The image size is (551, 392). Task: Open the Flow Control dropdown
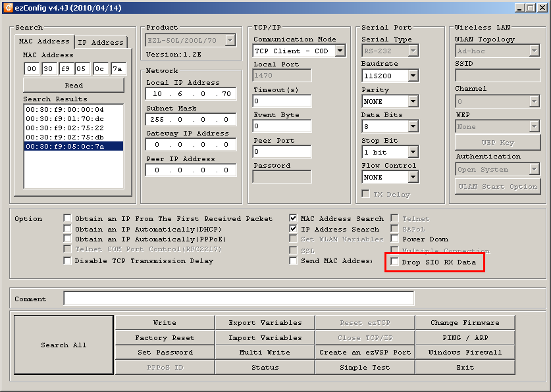point(413,177)
